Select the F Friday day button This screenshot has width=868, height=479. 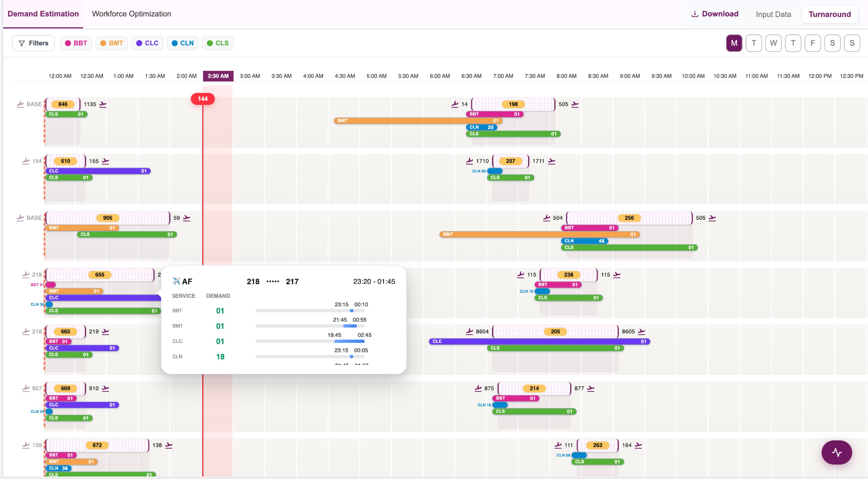[x=813, y=43]
